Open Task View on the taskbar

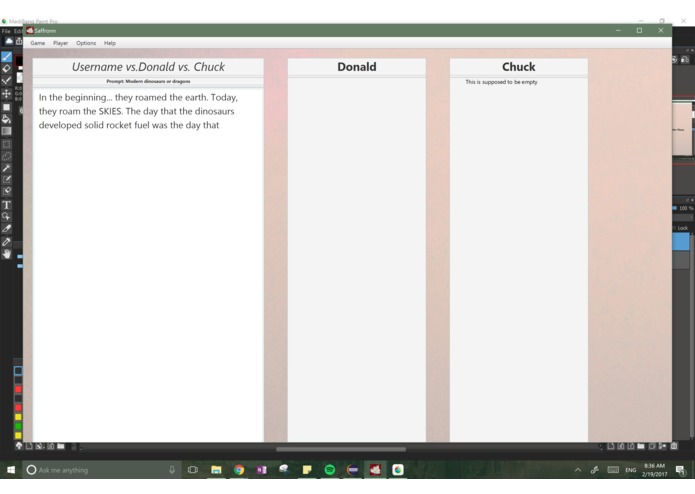tap(193, 470)
